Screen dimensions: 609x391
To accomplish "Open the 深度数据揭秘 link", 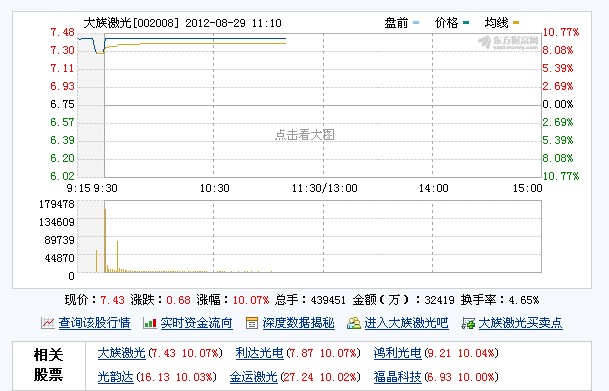I will [298, 323].
